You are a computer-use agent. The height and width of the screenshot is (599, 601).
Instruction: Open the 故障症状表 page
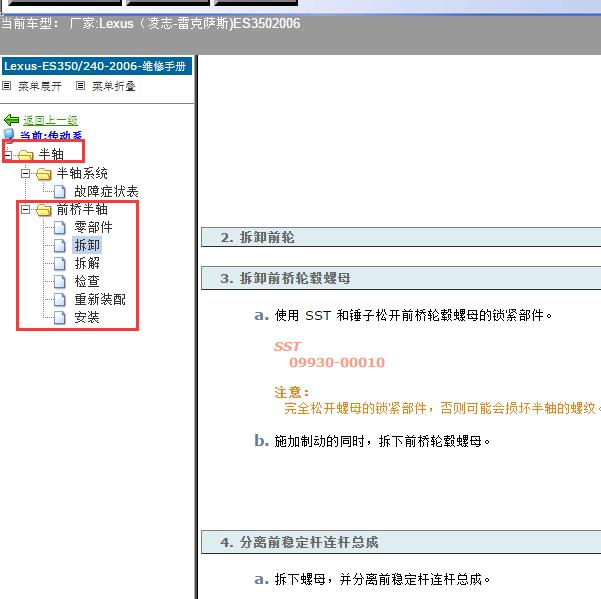pyautogui.click(x=106, y=191)
